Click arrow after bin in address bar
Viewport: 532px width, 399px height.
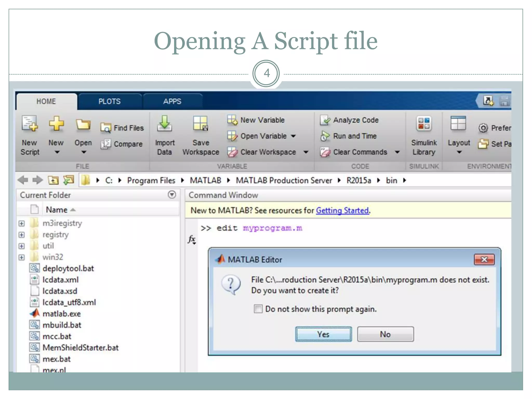404,180
